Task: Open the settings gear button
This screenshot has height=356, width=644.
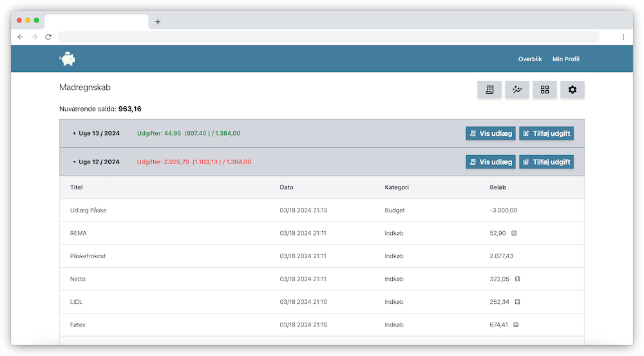Action: tap(573, 89)
